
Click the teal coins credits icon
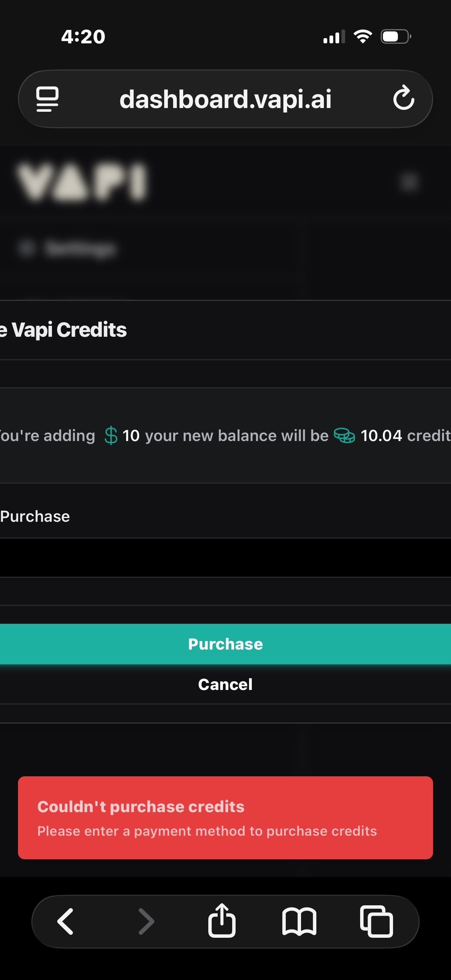coord(344,435)
